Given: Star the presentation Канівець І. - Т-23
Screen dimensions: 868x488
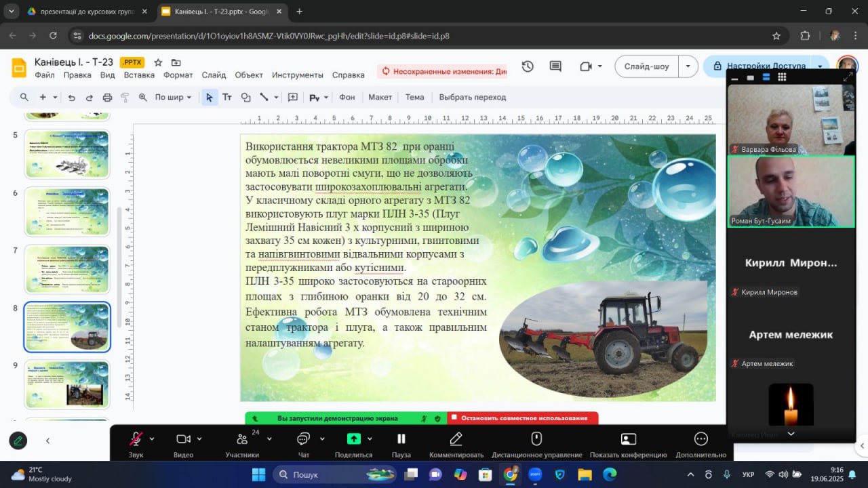Looking at the screenshot, I should tap(158, 62).
